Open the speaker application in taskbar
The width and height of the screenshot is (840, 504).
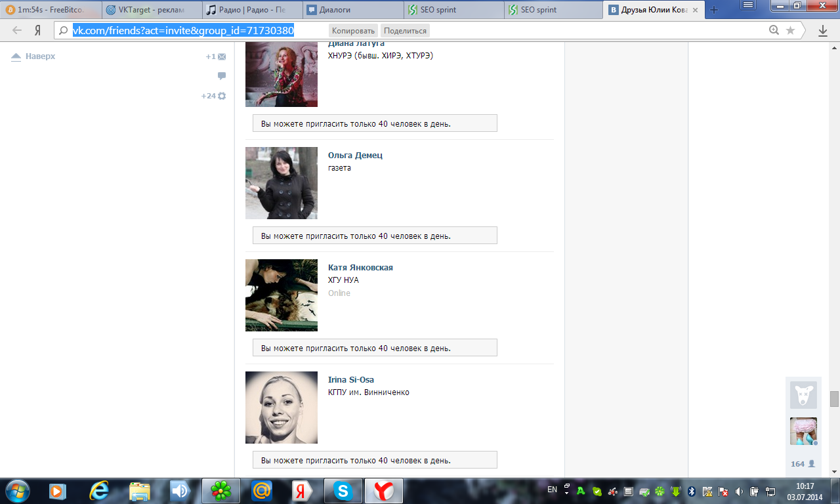[x=180, y=491]
